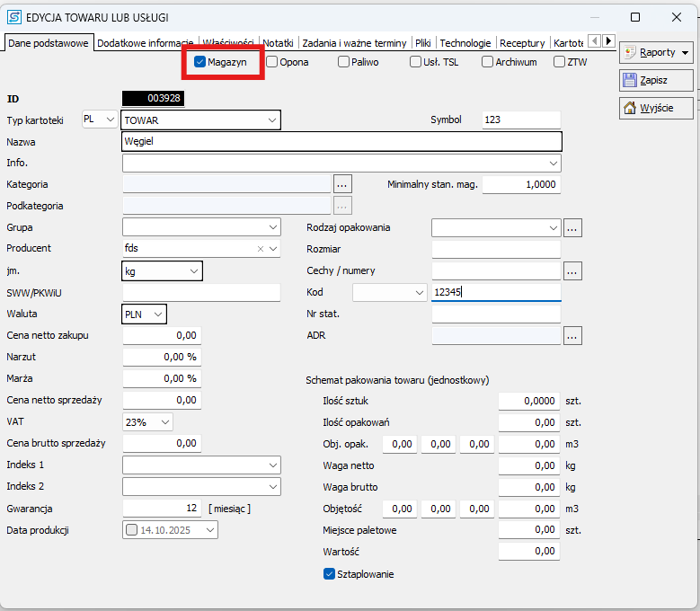Open the ADR ellipsis browse button
Image resolution: width=700 pixels, height=611 pixels.
tap(572, 336)
